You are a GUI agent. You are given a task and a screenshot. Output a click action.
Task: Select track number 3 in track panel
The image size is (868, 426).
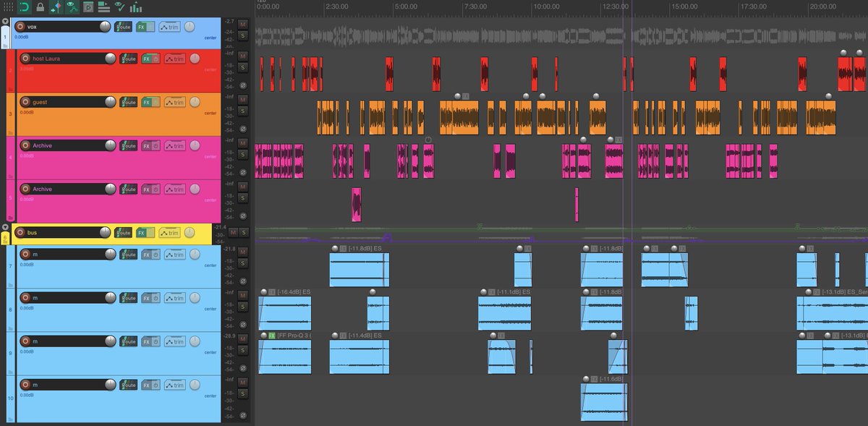click(10, 113)
